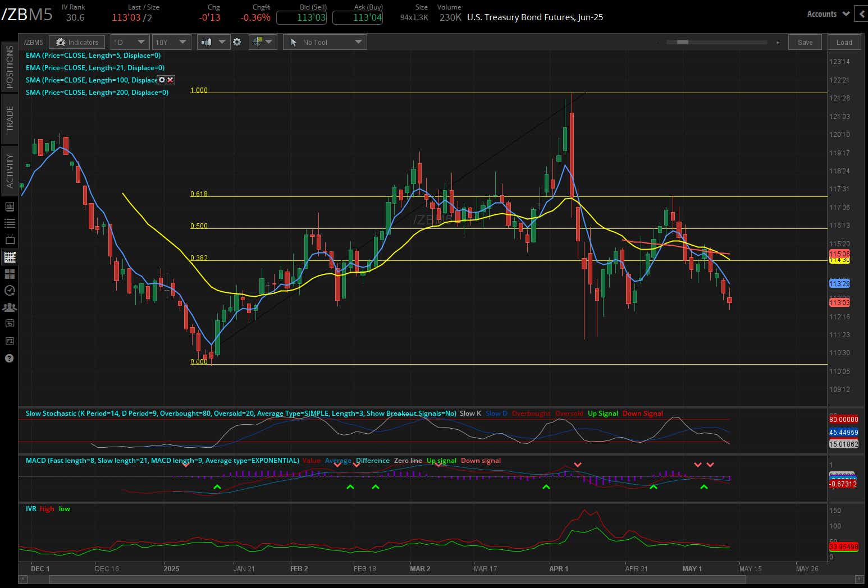Viewport: 868px width, 588px height.
Task: Edit SMA Length=100 study via its gear icon
Action: (x=162, y=80)
